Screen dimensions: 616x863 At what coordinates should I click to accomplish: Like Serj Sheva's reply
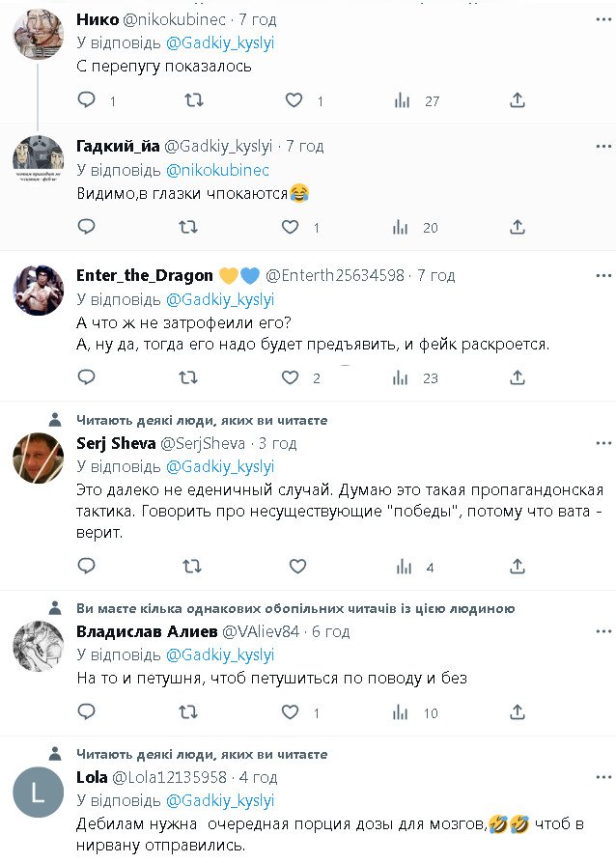[x=298, y=567]
